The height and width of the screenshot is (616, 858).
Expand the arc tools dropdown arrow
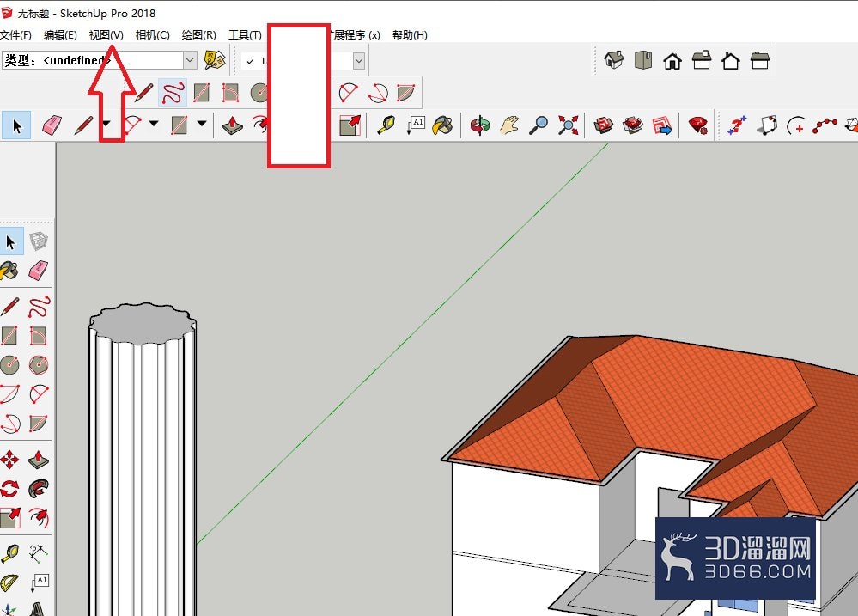[x=154, y=124]
